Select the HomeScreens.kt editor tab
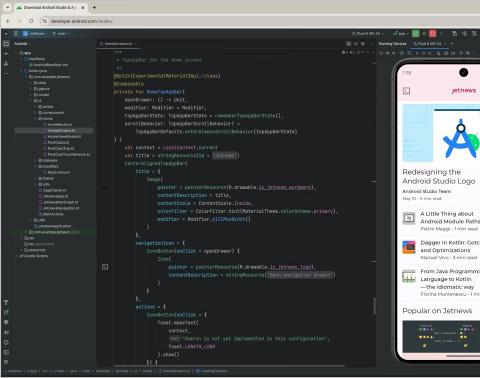This screenshot has width=480, height=378. [117, 44]
